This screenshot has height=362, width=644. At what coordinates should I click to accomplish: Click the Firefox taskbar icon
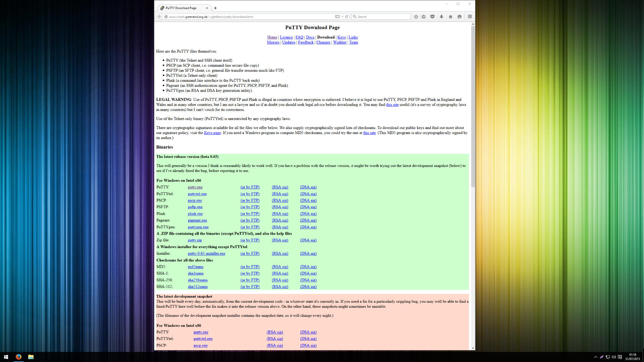point(18,357)
